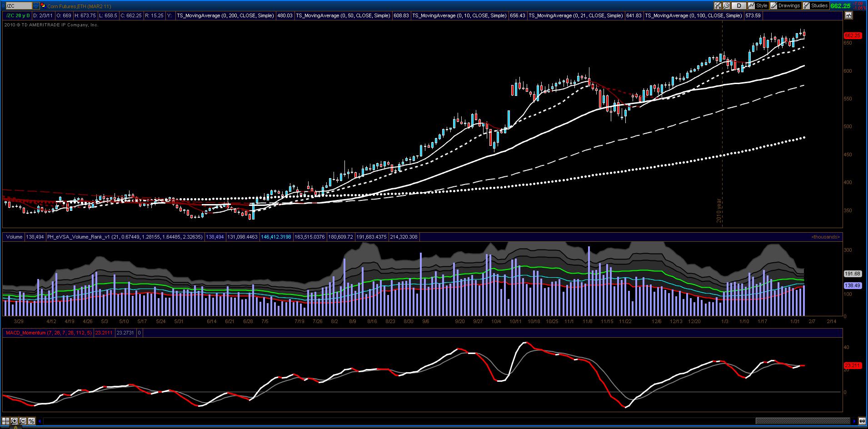Click the Corn Futures,ETH (MAR2 11) title
Viewport: 868px width, 429px height.
(80, 6)
